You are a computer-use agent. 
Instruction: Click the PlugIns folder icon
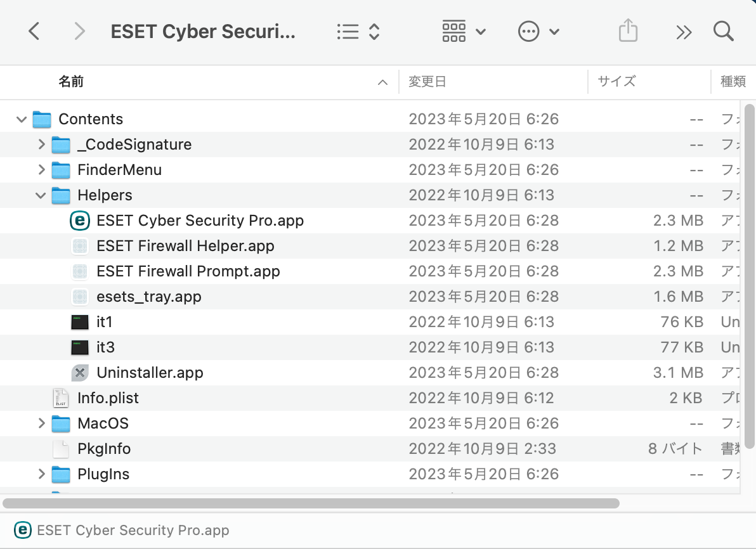tap(61, 474)
